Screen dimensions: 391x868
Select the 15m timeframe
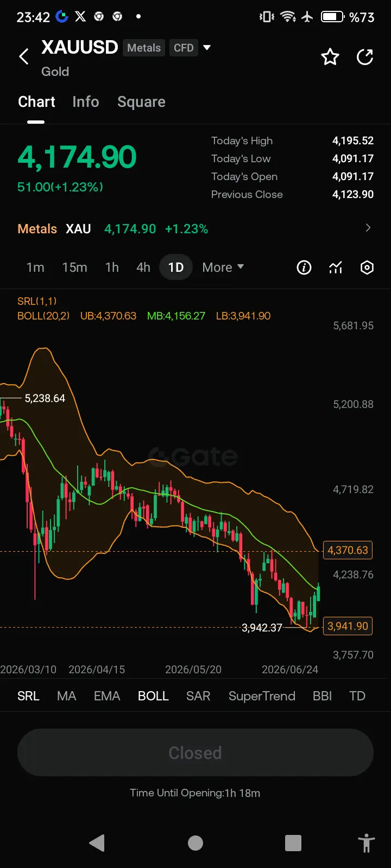tap(75, 267)
